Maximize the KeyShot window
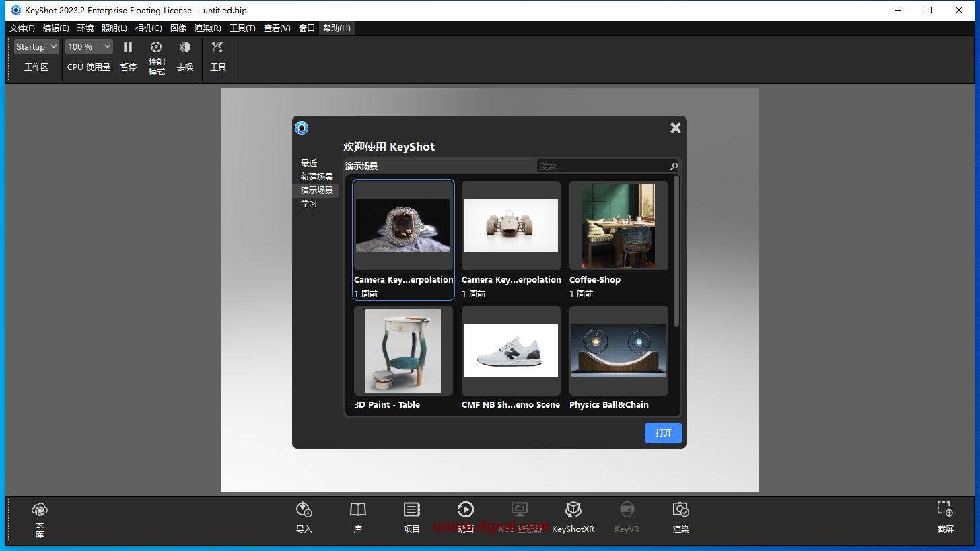Image resolution: width=980 pixels, height=551 pixels. 928,10
